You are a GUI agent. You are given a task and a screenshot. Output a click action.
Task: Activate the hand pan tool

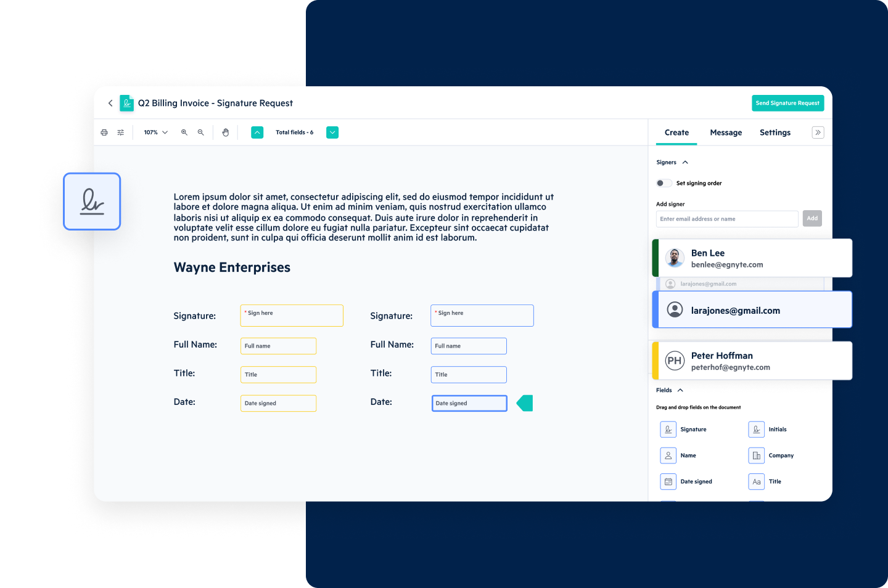tap(226, 132)
